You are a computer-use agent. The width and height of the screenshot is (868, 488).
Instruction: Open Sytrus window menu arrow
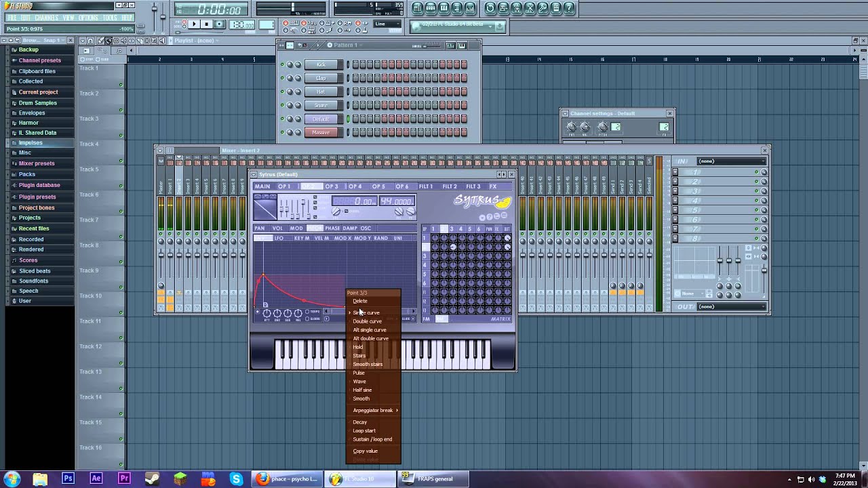[254, 174]
